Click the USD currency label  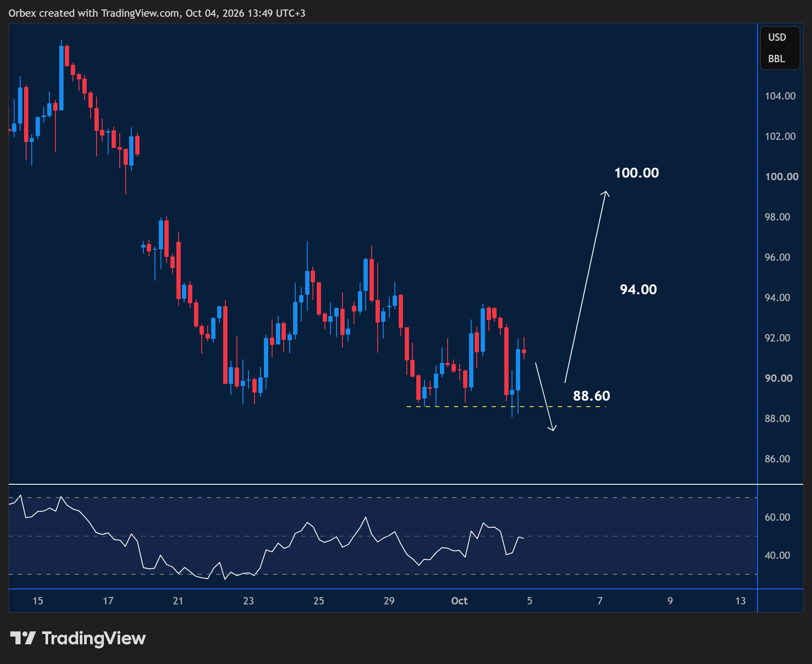click(x=777, y=37)
